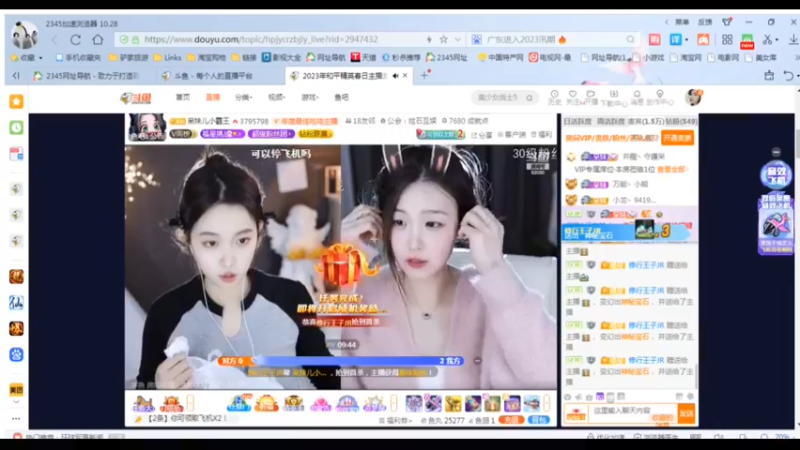Collapse the tab list arrow at the tab bar start

tap(16, 76)
